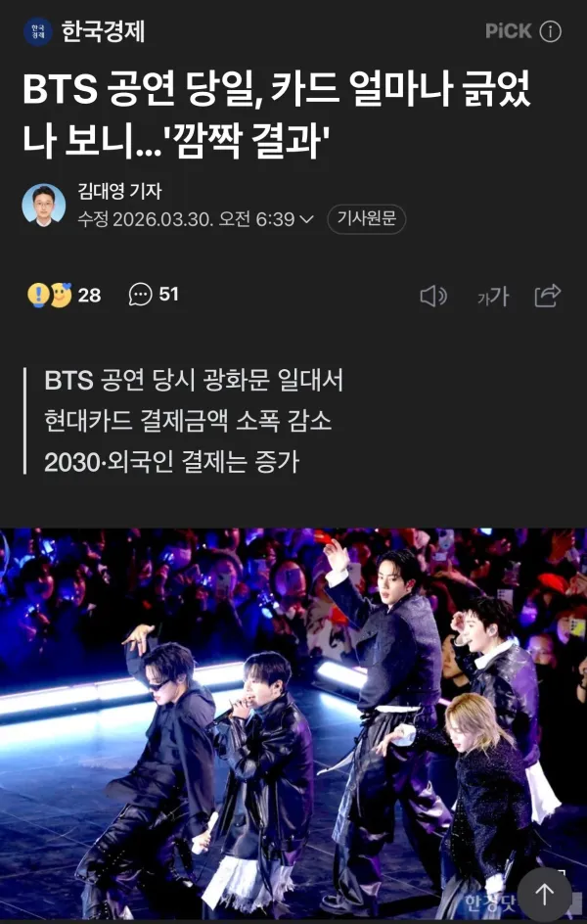The width and height of the screenshot is (587, 924).
Task: Open the BTS concert stage photo
Action: (x=293, y=723)
